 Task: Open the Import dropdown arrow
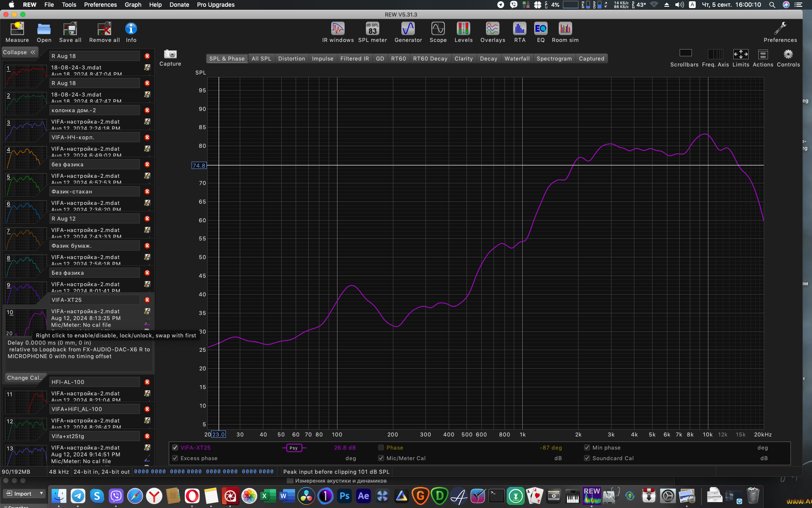tap(41, 494)
